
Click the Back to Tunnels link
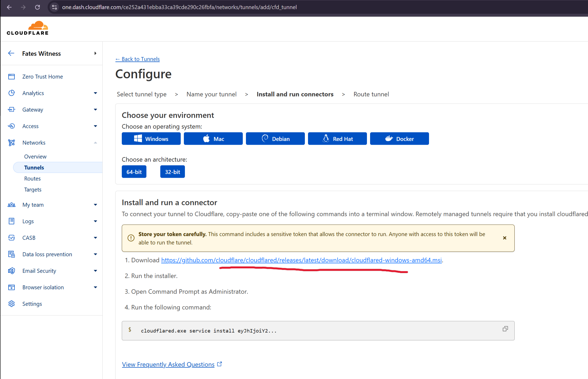tap(137, 59)
